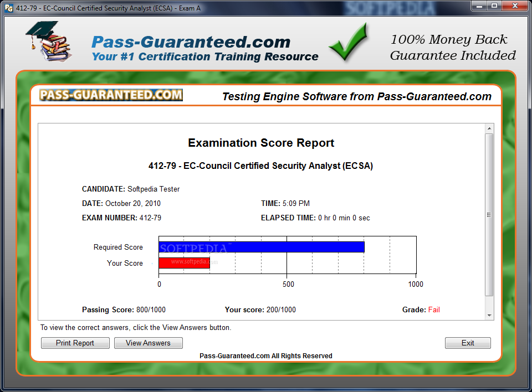Click 'Your #1 Certification Training Resource' tagline
The width and height of the screenshot is (532, 392).
[205, 56]
